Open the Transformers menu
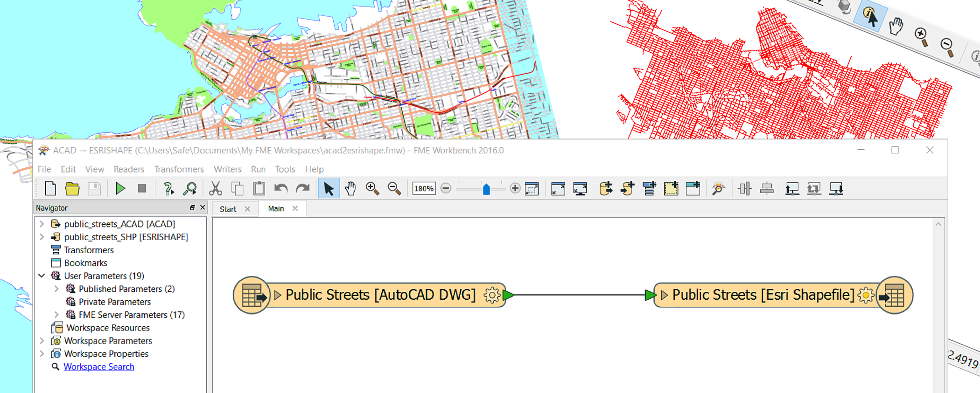This screenshot has width=980, height=393. [x=179, y=169]
